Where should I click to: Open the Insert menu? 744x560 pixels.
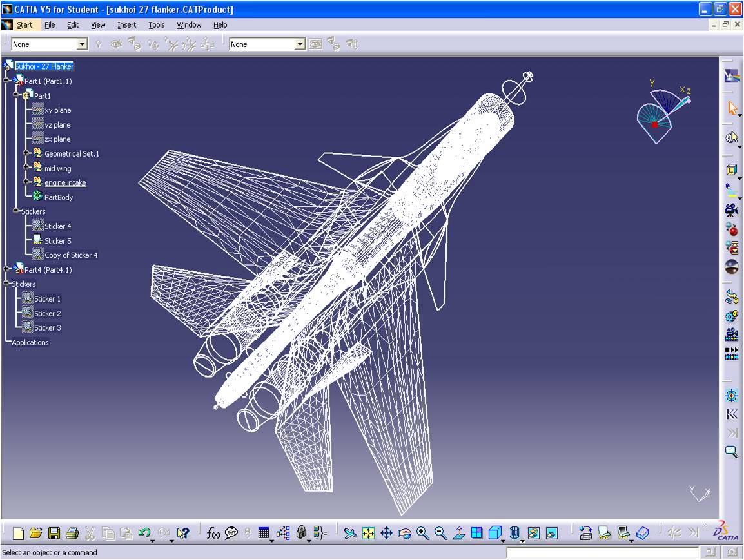[x=126, y=25]
